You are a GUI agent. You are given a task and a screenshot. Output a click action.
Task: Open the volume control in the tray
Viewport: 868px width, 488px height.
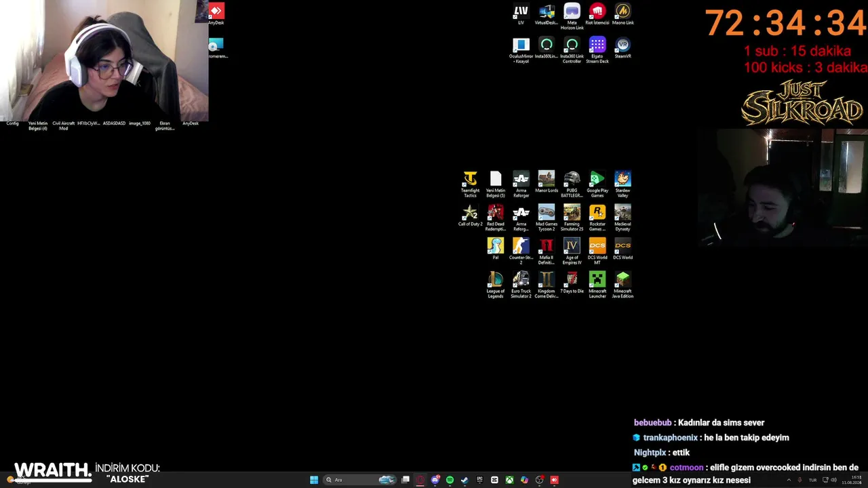[x=834, y=480]
